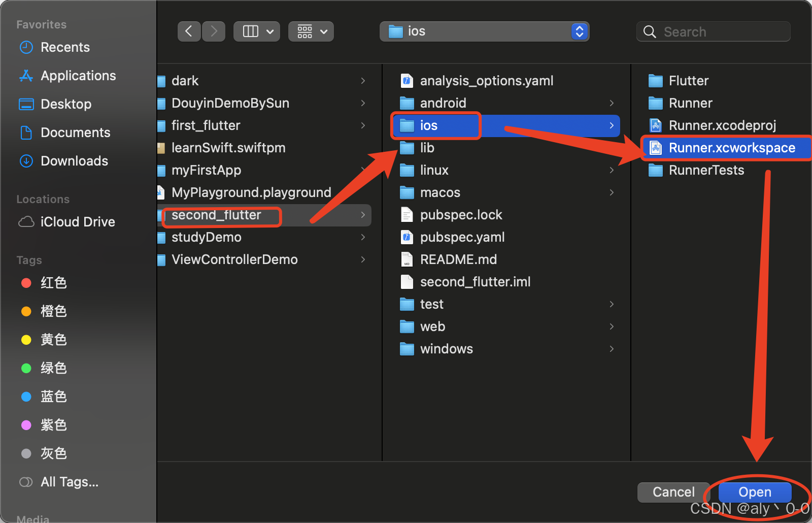Image resolution: width=812 pixels, height=523 pixels.
Task: Click the Search field
Action: pyautogui.click(x=713, y=31)
